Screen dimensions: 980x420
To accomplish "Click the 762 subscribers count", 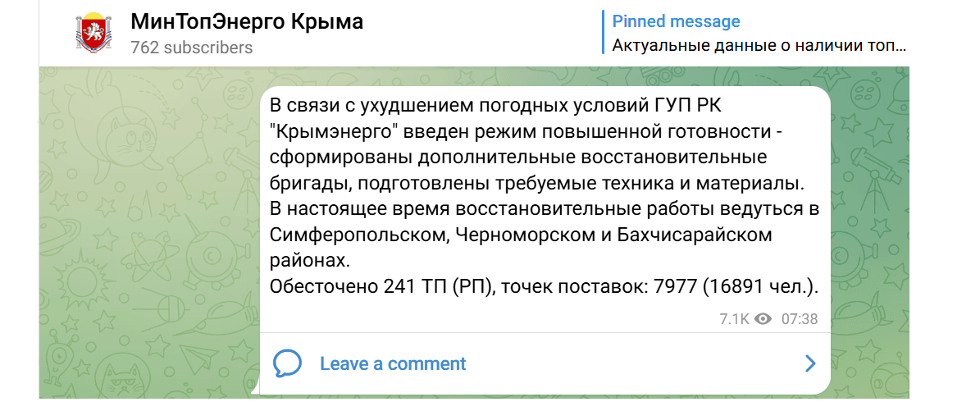I will (192, 48).
